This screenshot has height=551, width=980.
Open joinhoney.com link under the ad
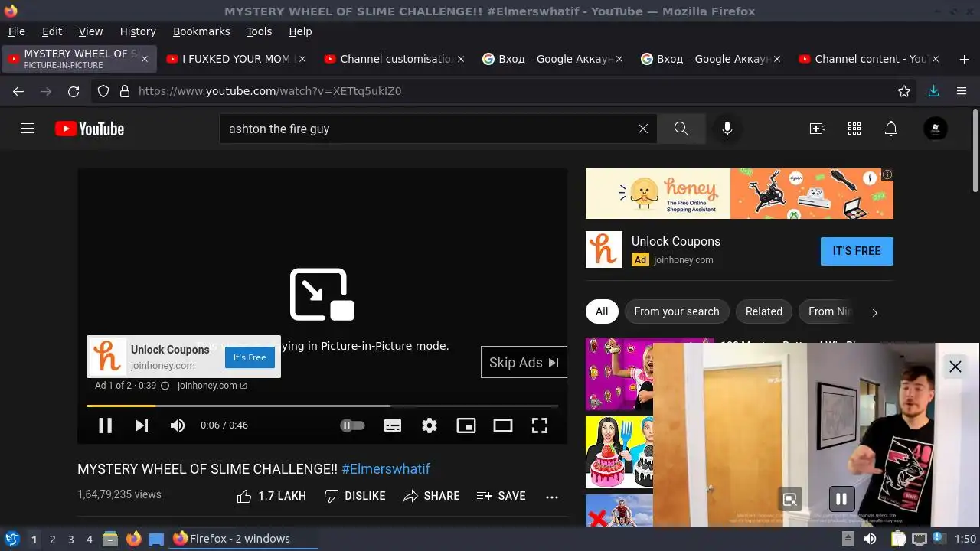pos(212,386)
